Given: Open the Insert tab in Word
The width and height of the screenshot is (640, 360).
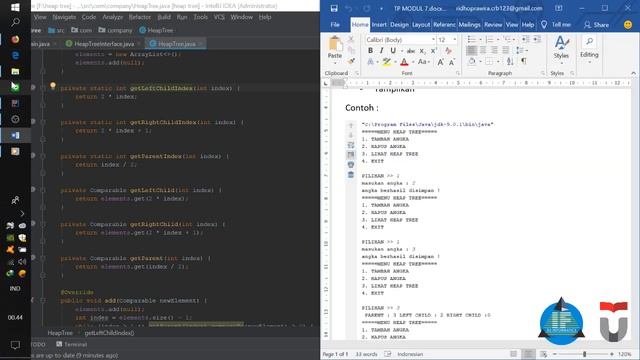Looking at the screenshot, I should [x=379, y=25].
